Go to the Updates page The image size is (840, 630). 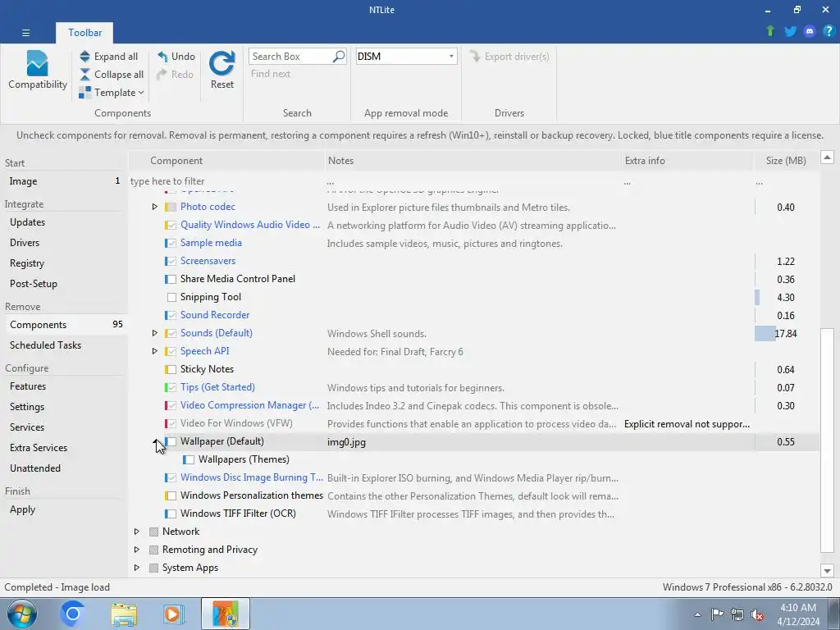[x=64, y=222]
